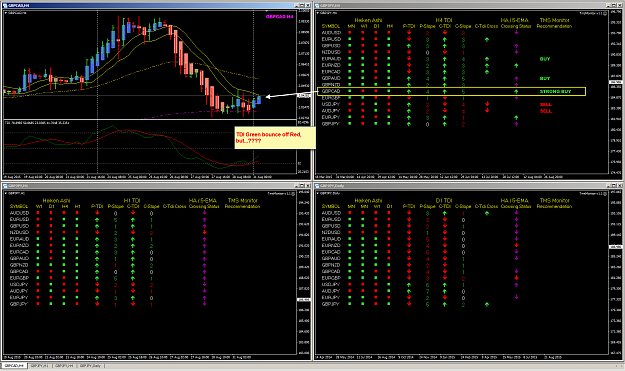Switch to the GBPJPY,H4 chart tab
The height and width of the screenshot is (371, 625).
[64, 365]
